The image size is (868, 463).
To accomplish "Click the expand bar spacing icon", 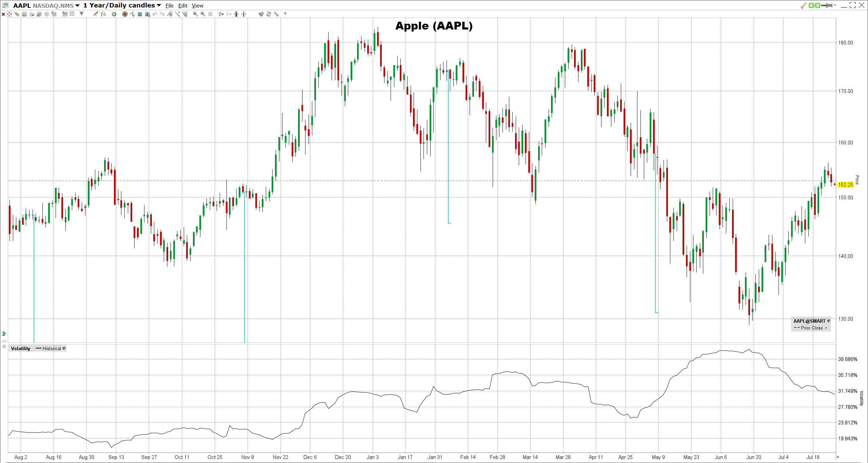I will [236, 14].
